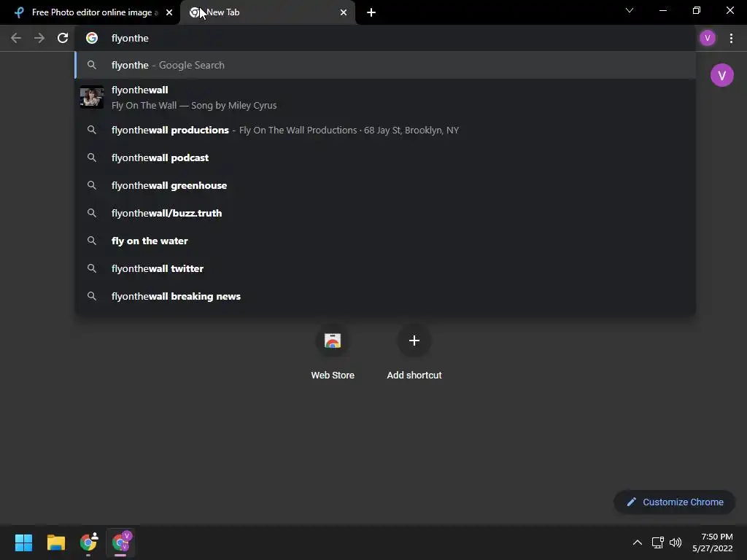This screenshot has width=747, height=560.
Task: Open the tab search chevron
Action: coord(630,10)
